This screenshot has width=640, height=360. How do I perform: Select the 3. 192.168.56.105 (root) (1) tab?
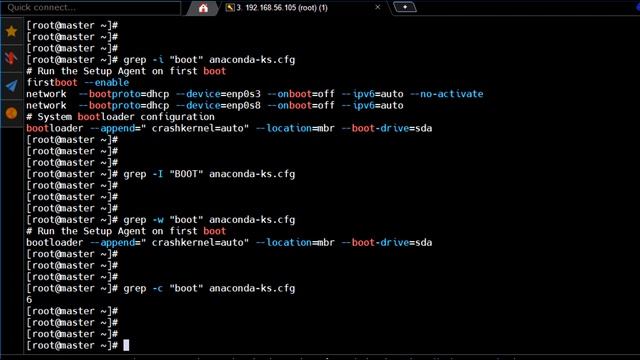pos(304,8)
